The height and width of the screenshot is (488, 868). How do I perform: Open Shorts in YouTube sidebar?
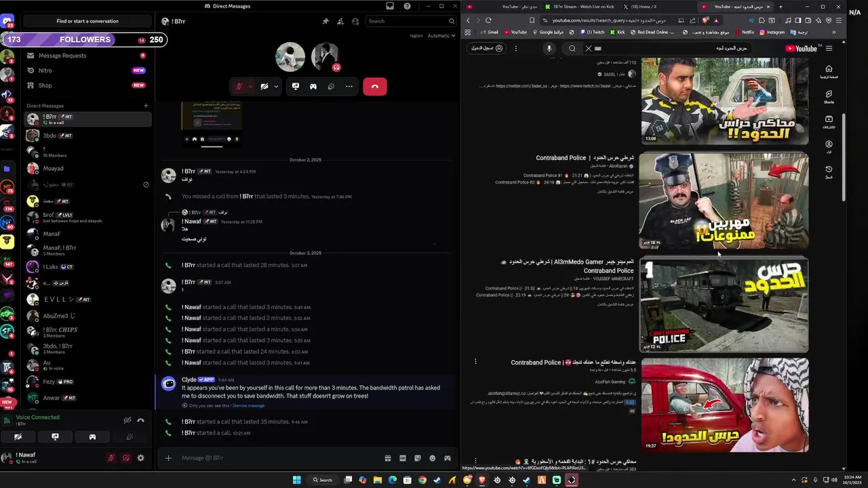[829, 96]
